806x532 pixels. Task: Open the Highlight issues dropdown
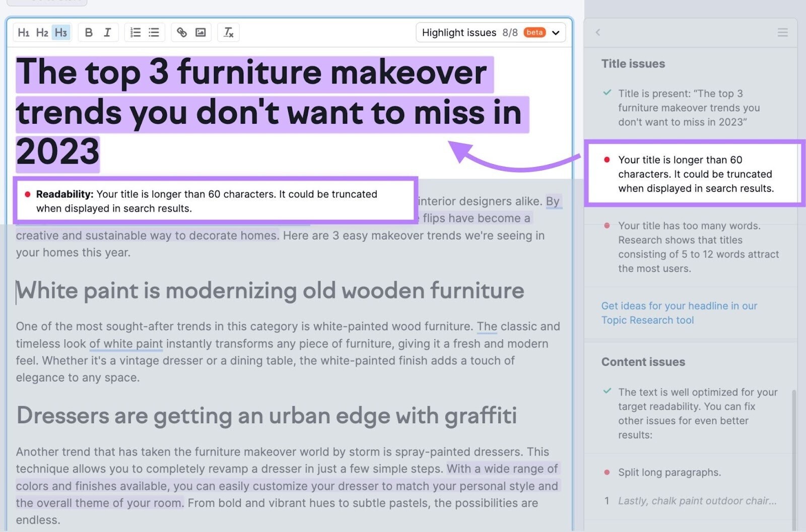click(555, 32)
